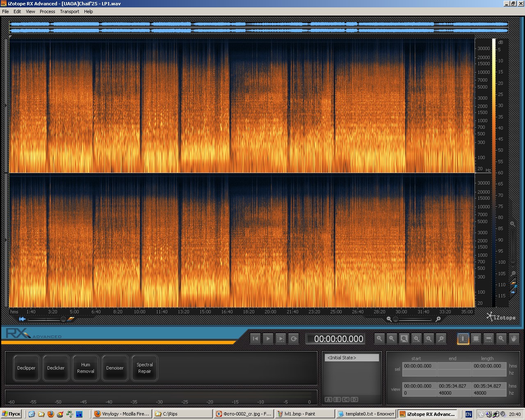This screenshot has width=525, height=420.
Task: Click the play selection button
Action: (x=281, y=338)
